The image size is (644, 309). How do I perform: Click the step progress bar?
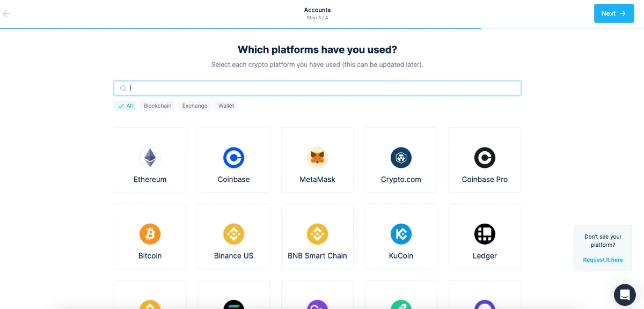point(322,28)
